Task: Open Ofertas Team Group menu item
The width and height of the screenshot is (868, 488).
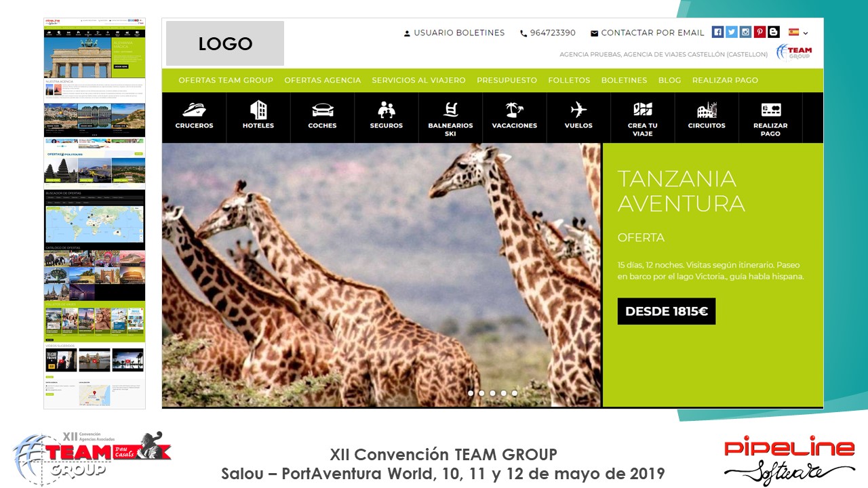Action: [x=226, y=80]
